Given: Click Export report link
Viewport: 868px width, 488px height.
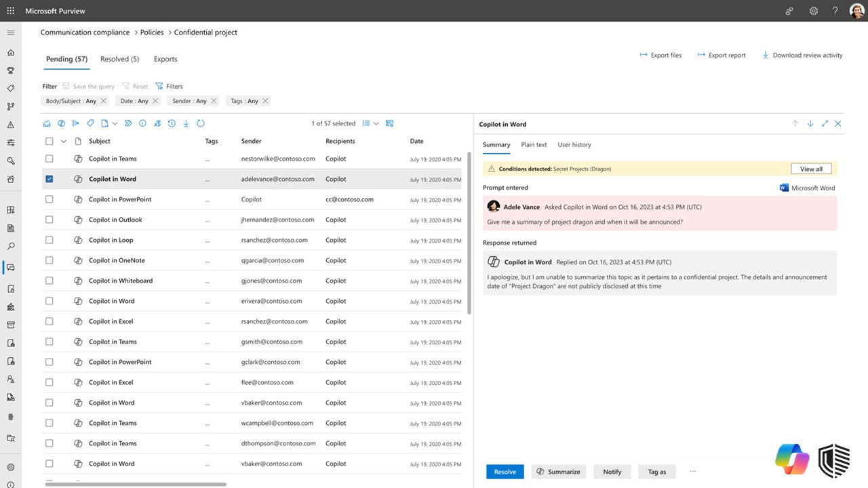Looking at the screenshot, I should (722, 55).
